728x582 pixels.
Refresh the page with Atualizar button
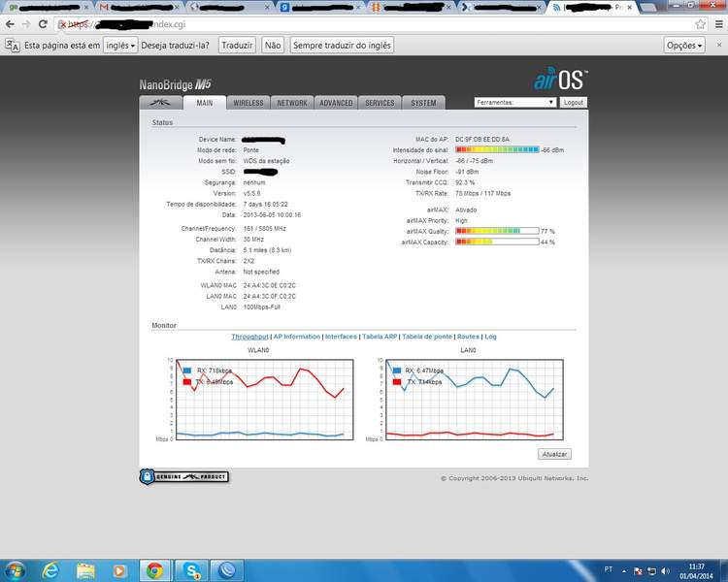tap(555, 454)
